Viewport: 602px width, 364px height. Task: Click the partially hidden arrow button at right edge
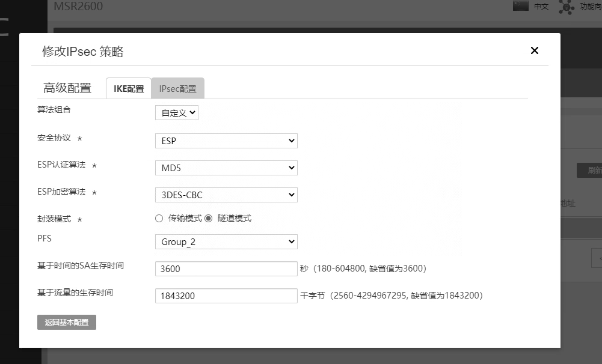597,258
